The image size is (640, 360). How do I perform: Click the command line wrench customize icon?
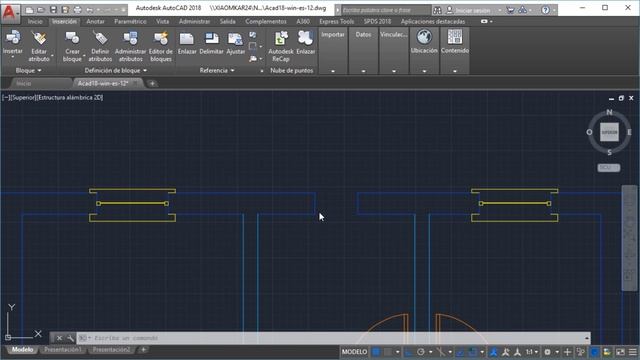pyautogui.click(x=70, y=338)
